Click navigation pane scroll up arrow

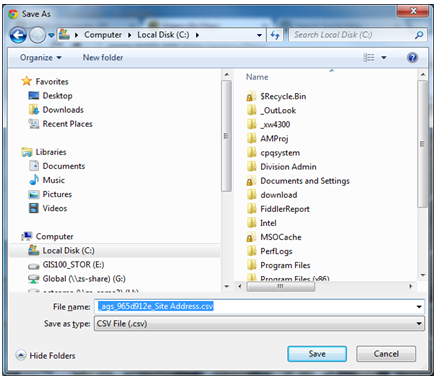click(x=227, y=75)
